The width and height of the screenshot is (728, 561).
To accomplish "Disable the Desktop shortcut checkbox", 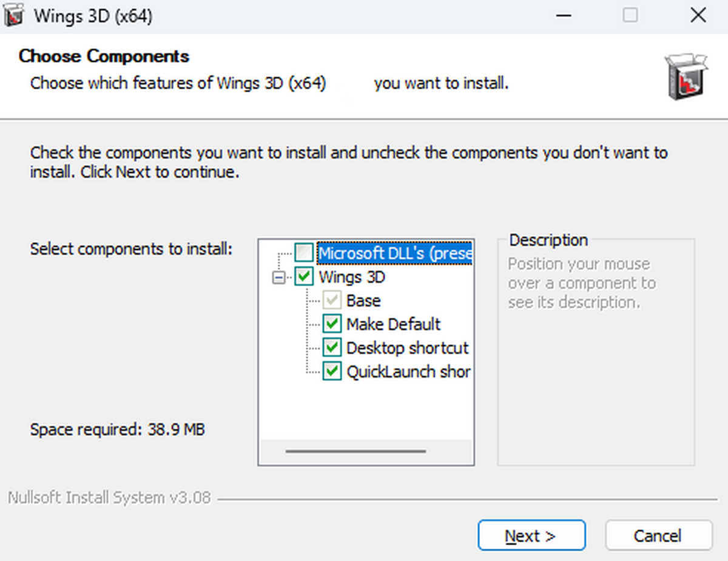I will [332, 348].
